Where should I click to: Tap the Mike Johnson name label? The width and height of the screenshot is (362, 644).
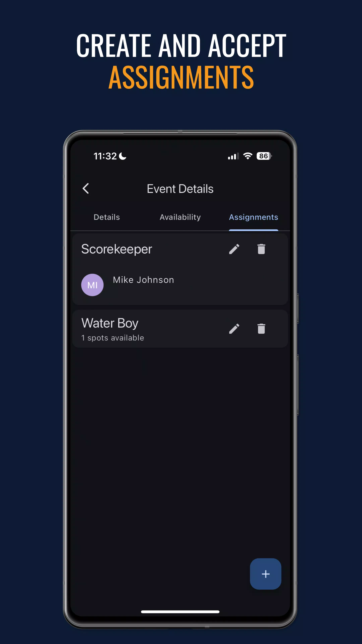[x=143, y=280]
